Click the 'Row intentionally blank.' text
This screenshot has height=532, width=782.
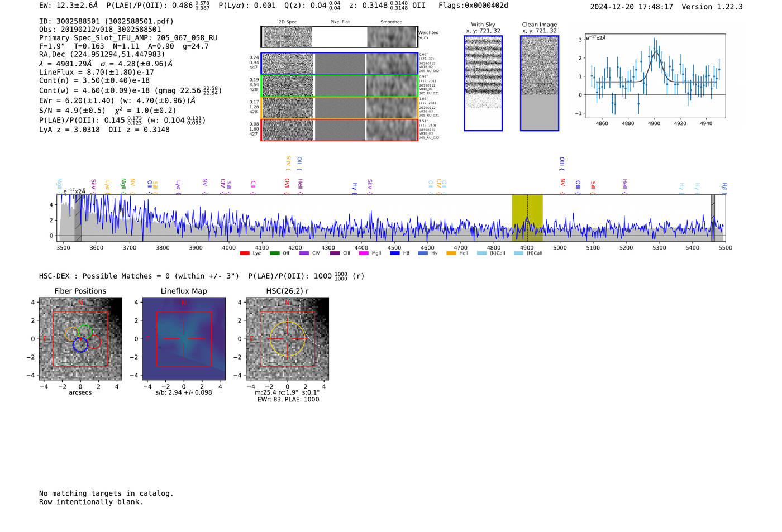click(91, 502)
